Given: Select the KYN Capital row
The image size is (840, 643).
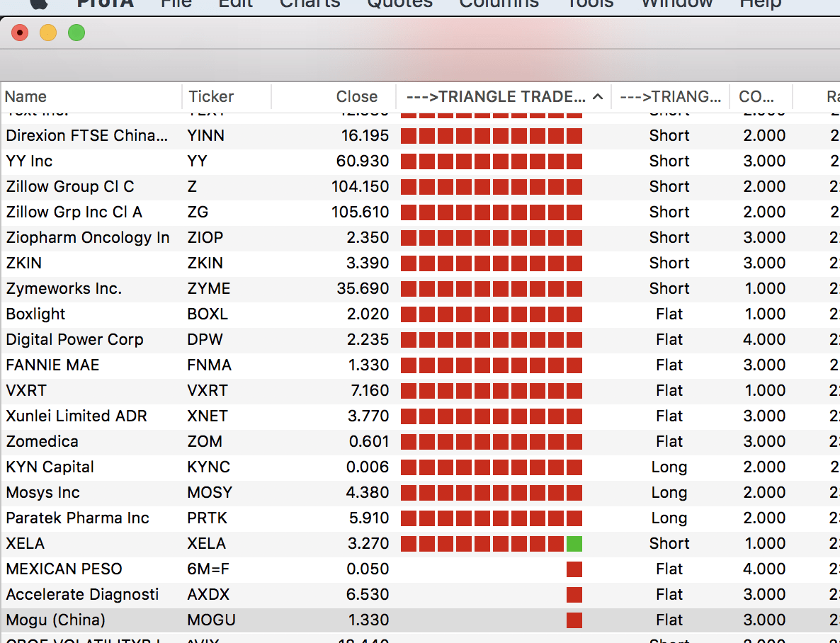Looking at the screenshot, I should tap(420, 467).
